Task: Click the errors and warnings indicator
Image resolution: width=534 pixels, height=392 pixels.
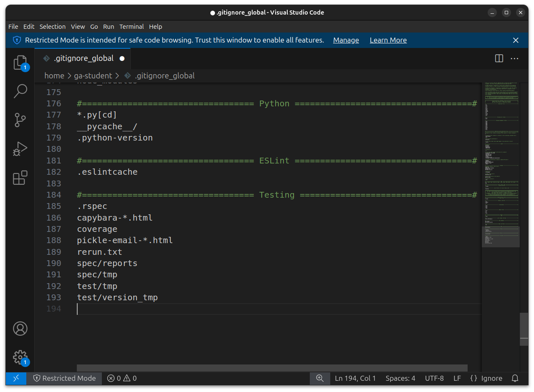Action: (x=121, y=378)
